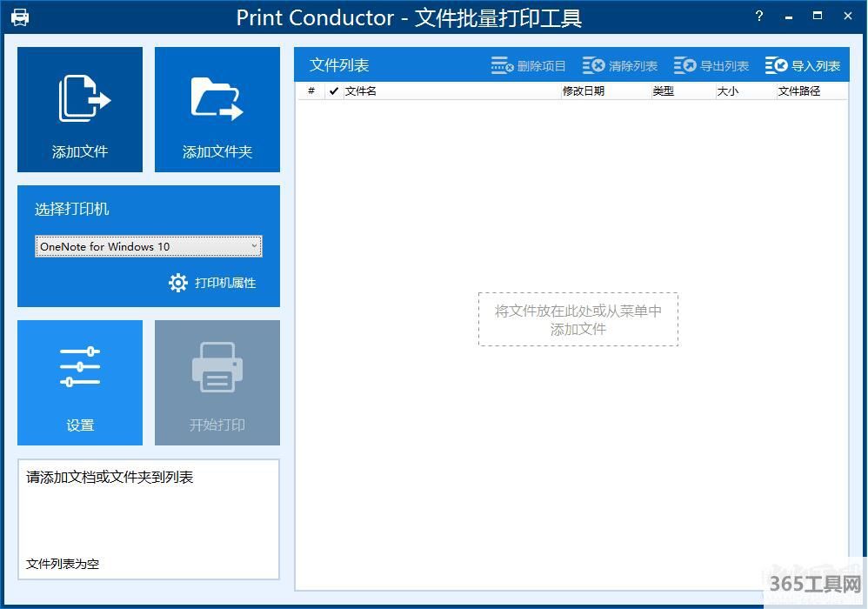
Task: Click the Start Printing (开始打印) printer tile
Action: [x=217, y=368]
